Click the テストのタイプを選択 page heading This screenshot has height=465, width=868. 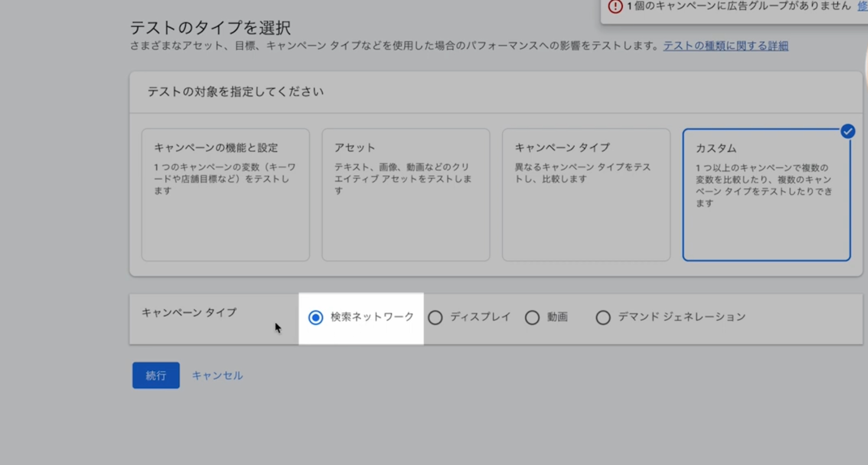click(210, 27)
